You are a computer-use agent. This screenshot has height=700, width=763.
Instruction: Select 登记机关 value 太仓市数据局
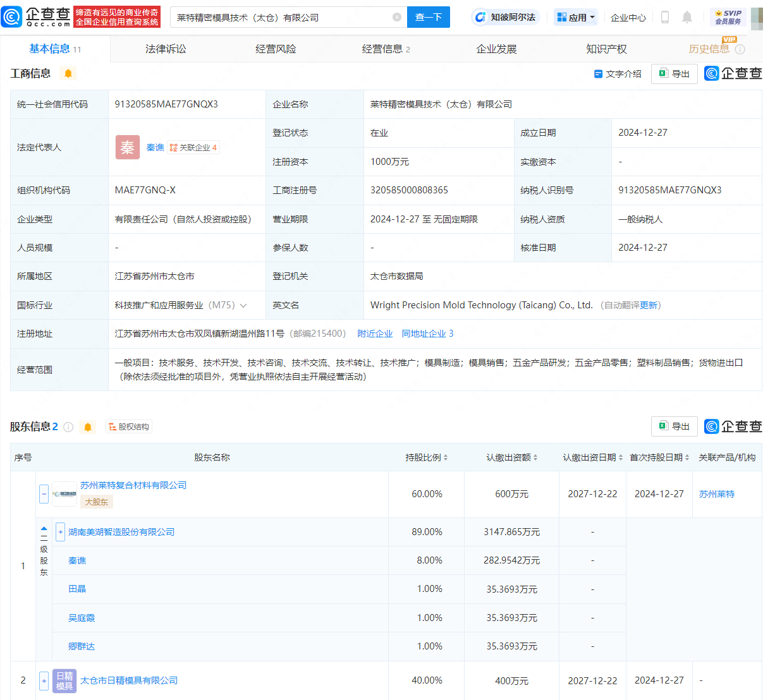pos(397,276)
